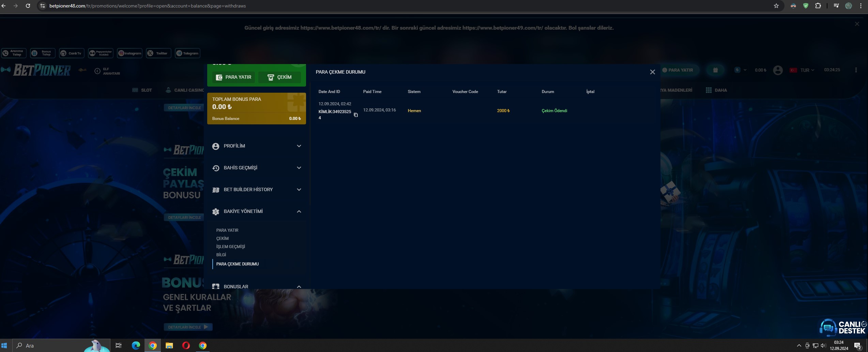This screenshot has width=868, height=352.
Task: Click DETAYLARI İNCELE under Genel Kurallar
Action: [188, 326]
